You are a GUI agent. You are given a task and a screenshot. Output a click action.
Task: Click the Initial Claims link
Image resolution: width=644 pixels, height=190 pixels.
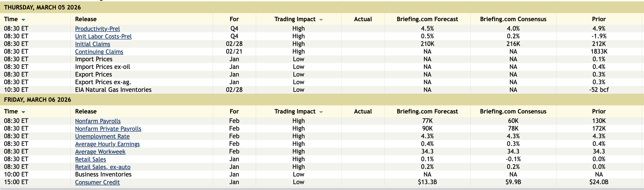coord(93,44)
